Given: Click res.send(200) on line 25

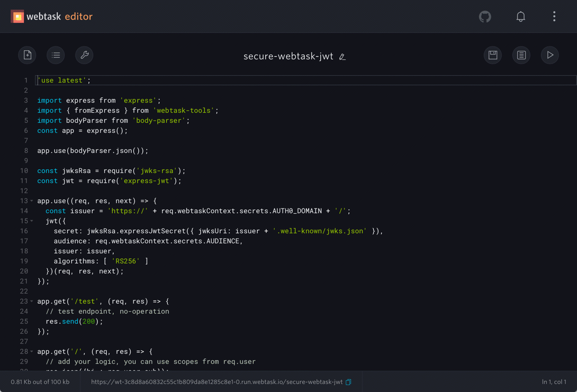Looking at the screenshot, I should coord(74,322).
